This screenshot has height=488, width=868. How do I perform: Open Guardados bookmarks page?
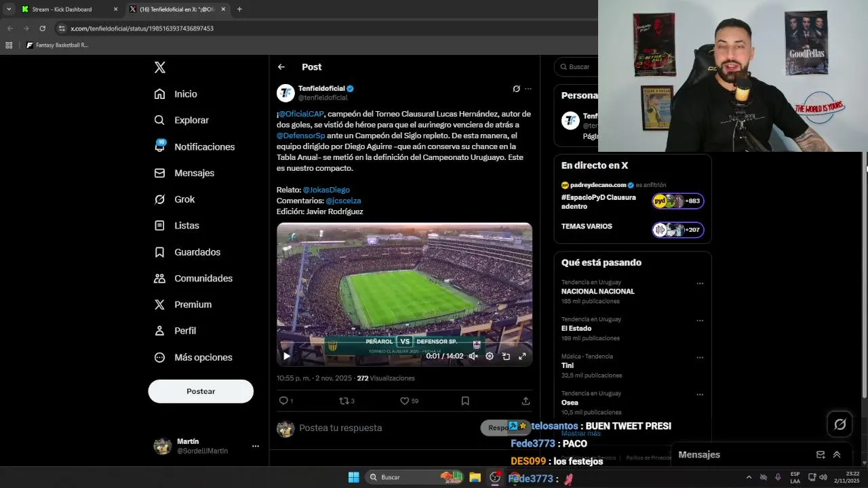(x=187, y=252)
